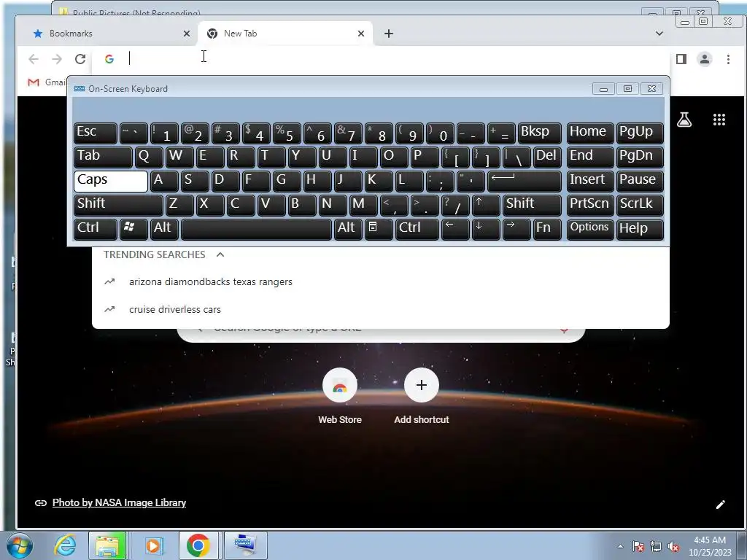Open Windows Media Player from taskbar
The width and height of the screenshot is (747, 560).
point(153,545)
